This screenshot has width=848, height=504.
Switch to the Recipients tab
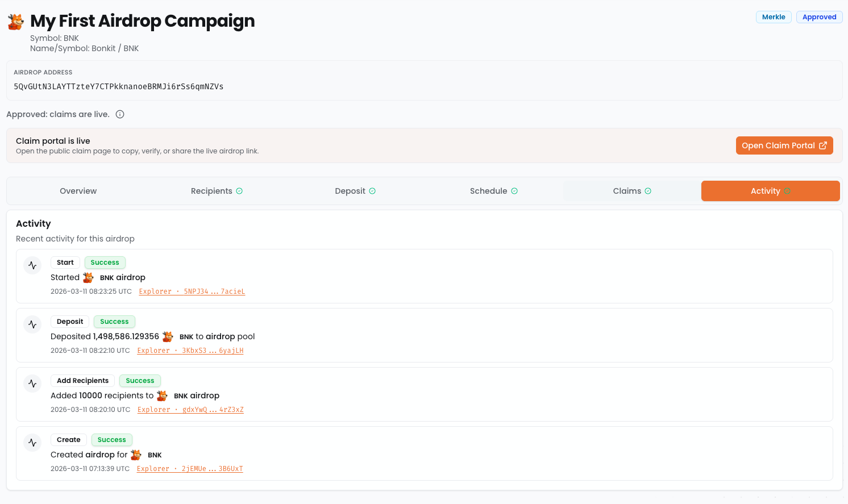(x=217, y=191)
